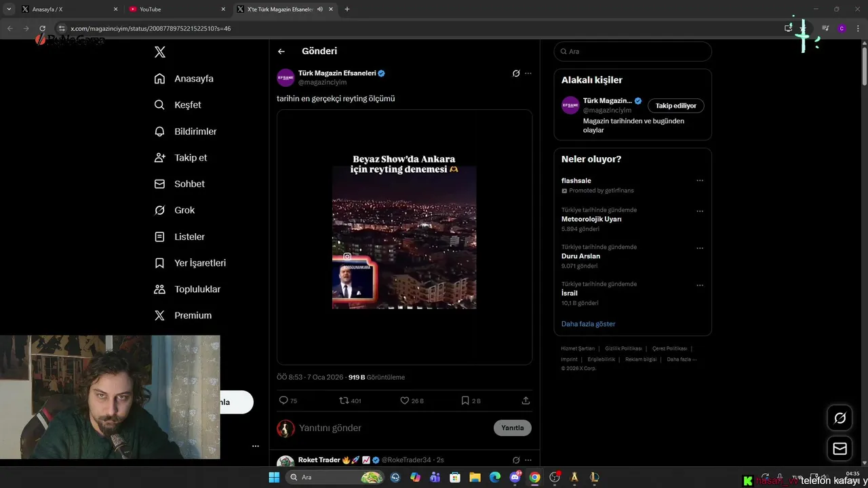Play the Beyaz Show video

point(404,237)
